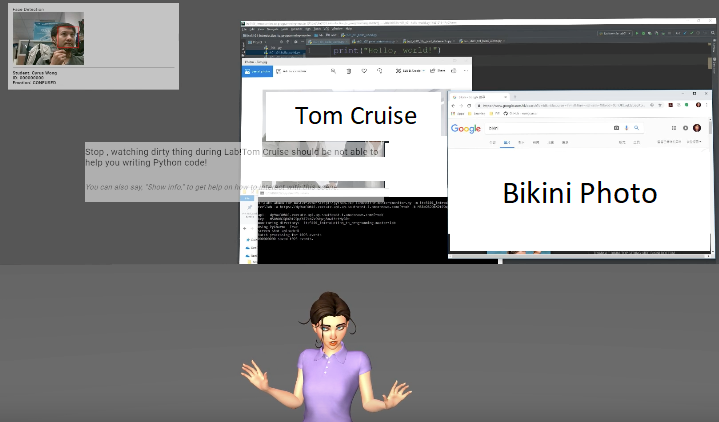Click the Chrome reload button
This screenshot has width=719, height=422.
point(469,106)
